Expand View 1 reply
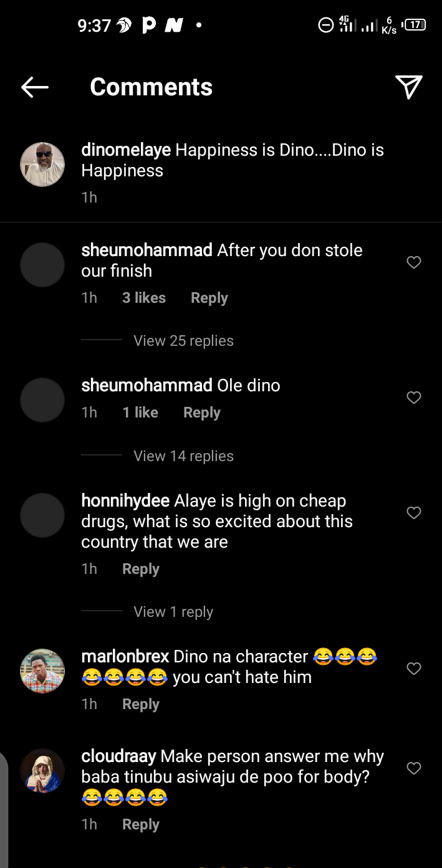 click(173, 612)
